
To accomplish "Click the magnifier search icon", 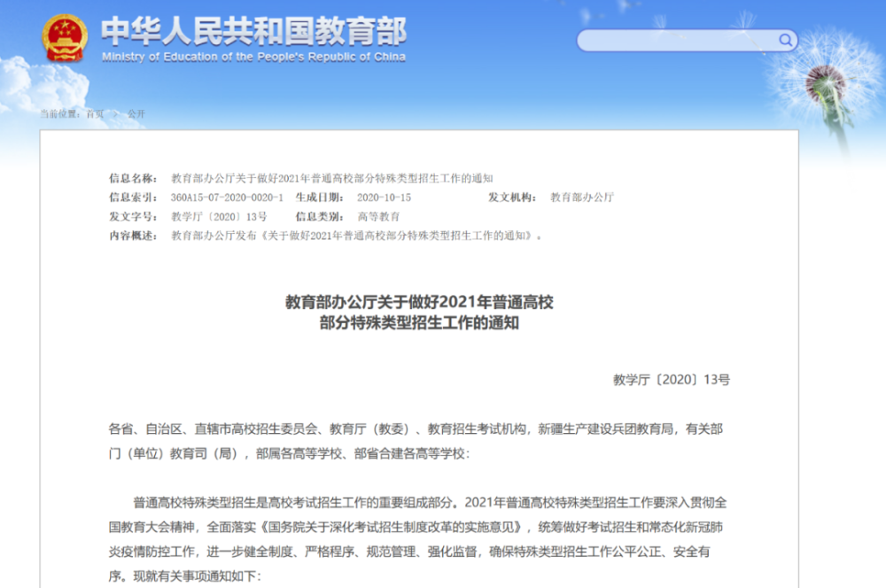I will pyautogui.click(x=785, y=40).
